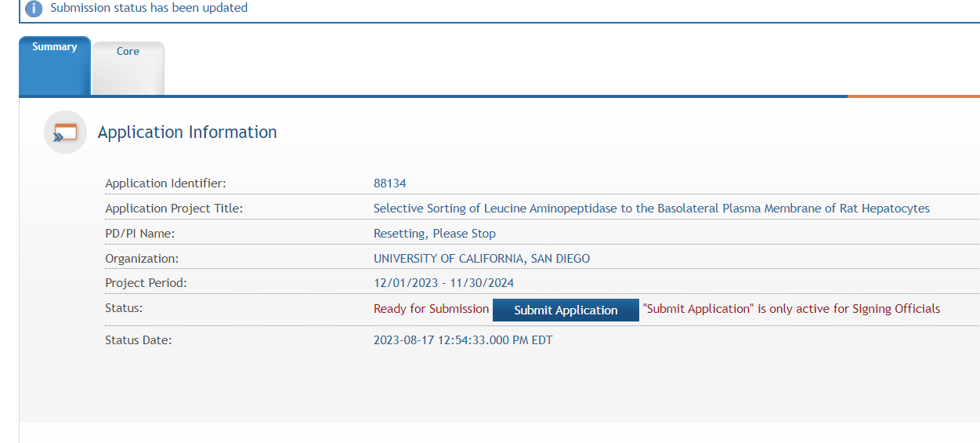Click the project period date range

pos(443,283)
